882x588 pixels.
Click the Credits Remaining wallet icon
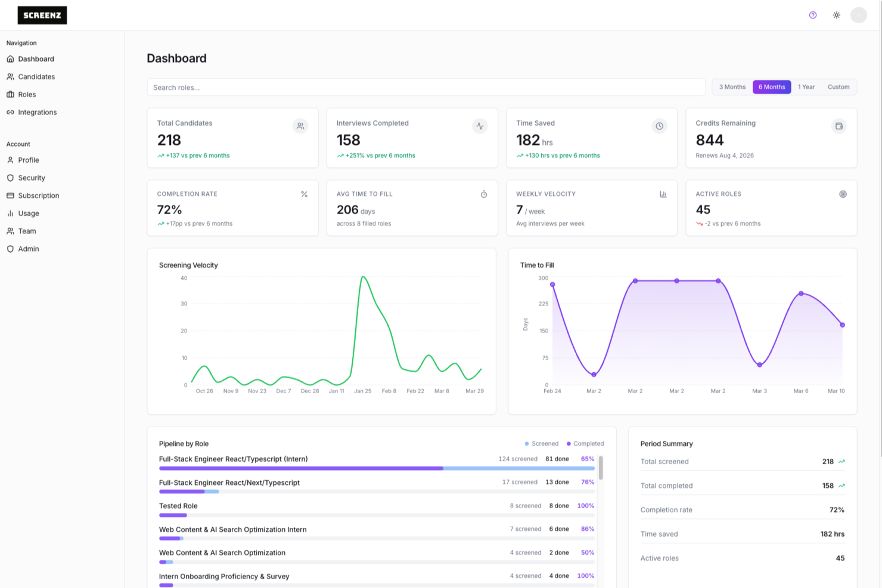839,126
